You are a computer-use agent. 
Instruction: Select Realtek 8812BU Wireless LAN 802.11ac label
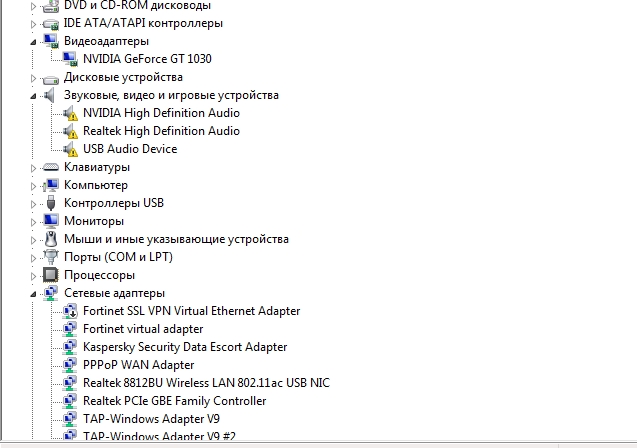206,383
